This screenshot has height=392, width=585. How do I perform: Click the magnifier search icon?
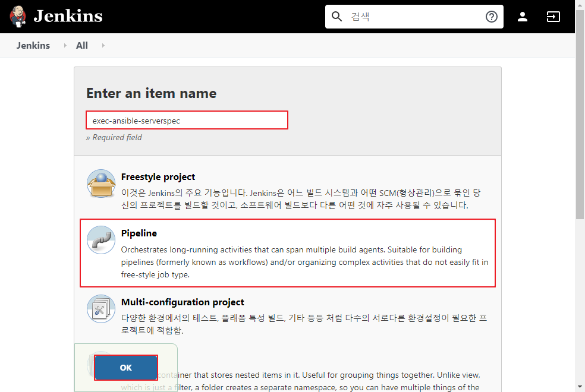pos(336,17)
